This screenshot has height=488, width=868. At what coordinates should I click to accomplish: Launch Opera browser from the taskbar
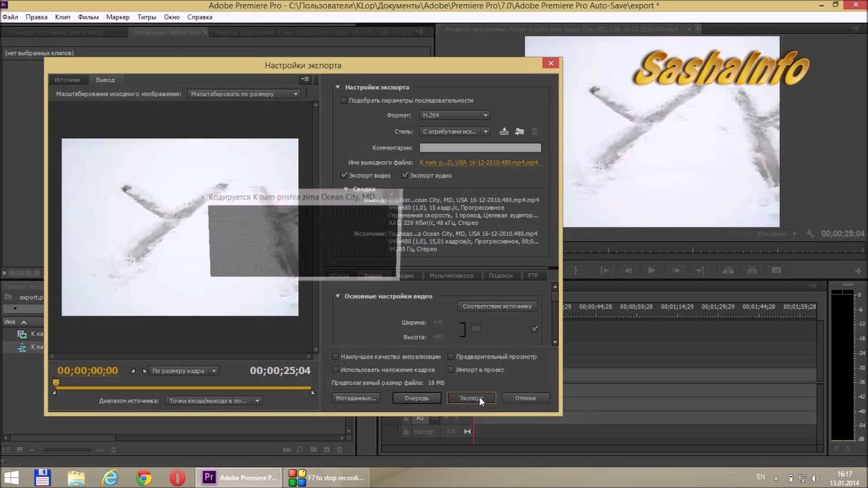coord(178,478)
